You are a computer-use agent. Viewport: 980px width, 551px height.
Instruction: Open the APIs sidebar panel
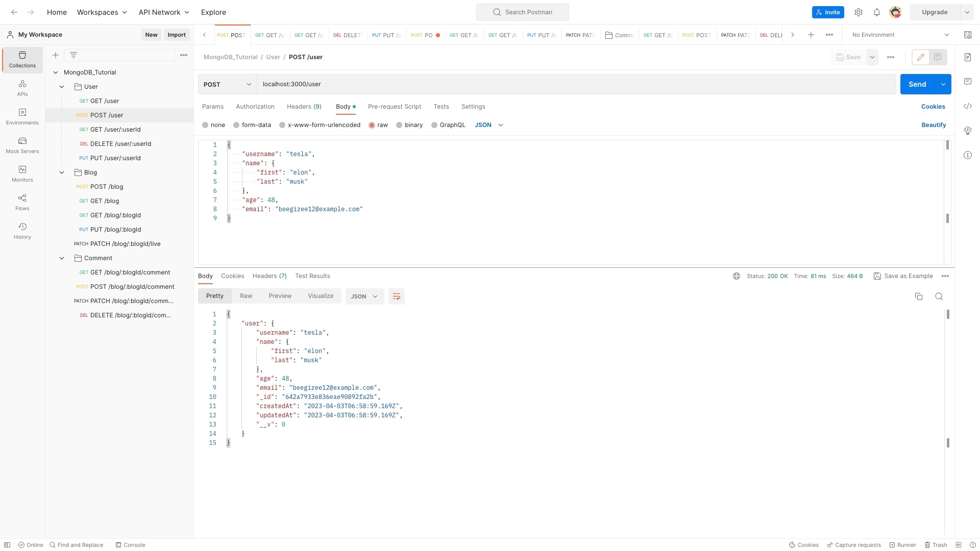22,88
